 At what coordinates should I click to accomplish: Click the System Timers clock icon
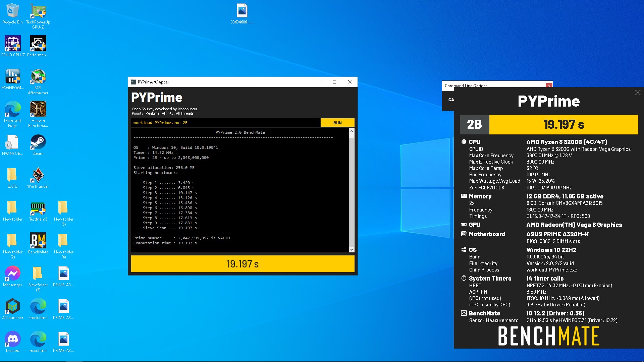464,278
